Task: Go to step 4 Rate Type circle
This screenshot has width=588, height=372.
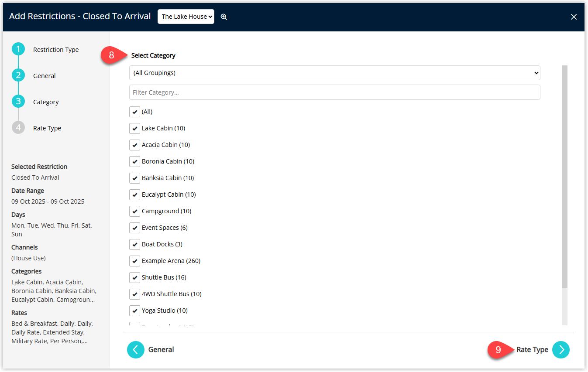Action: point(18,128)
